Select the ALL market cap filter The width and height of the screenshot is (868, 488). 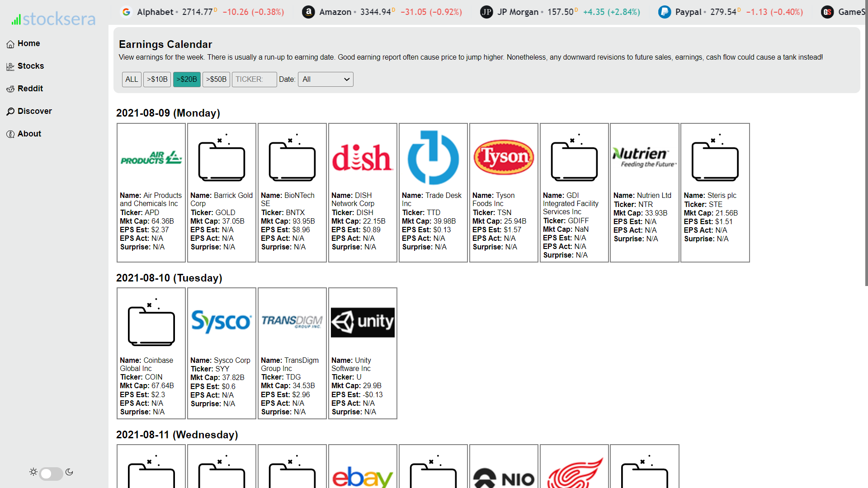[x=131, y=79]
